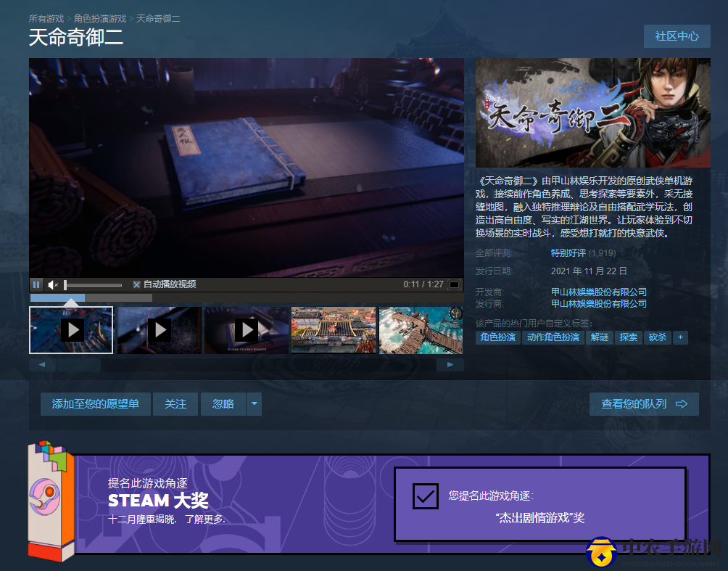728x571 pixels.
Task: Uncheck the 自动播放视频 autoplay checkbox
Action: 136,284
